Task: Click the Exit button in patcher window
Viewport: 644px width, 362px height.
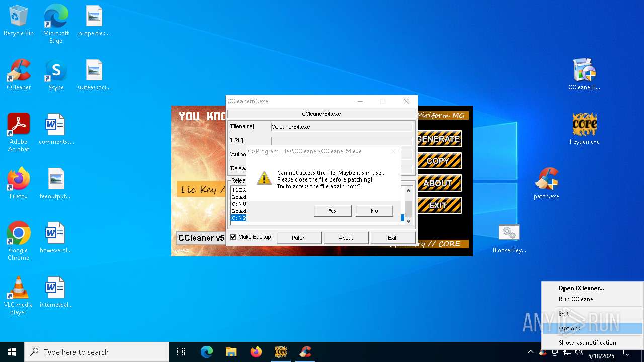Action: tap(392, 238)
